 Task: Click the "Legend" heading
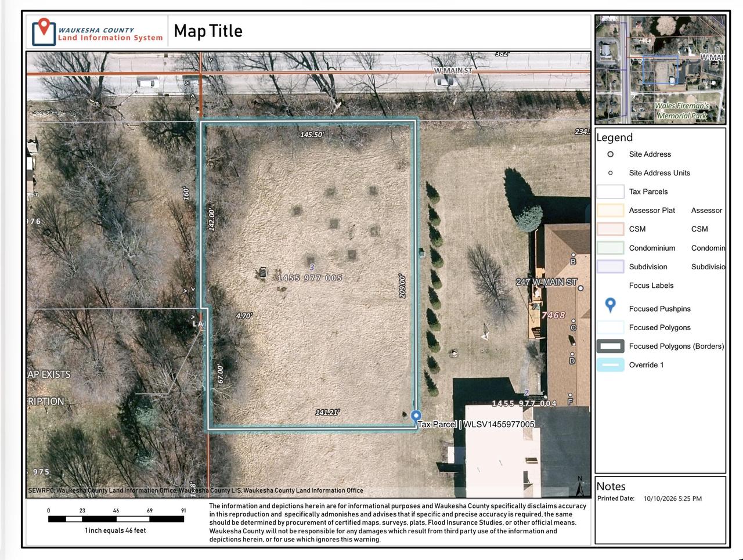[614, 138]
